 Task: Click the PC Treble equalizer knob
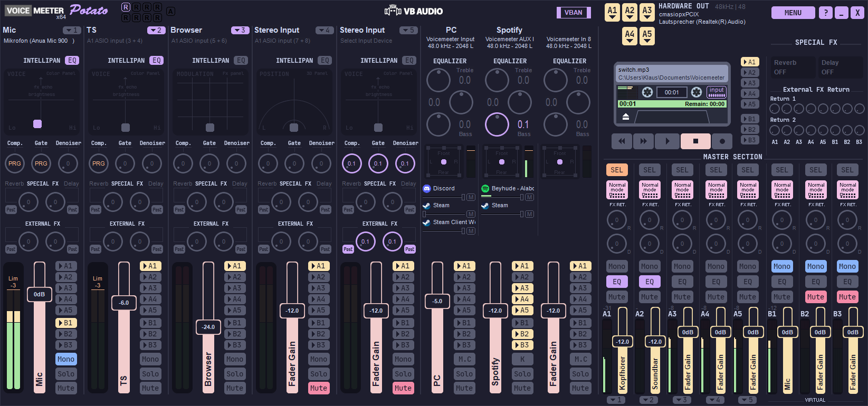tap(438, 80)
